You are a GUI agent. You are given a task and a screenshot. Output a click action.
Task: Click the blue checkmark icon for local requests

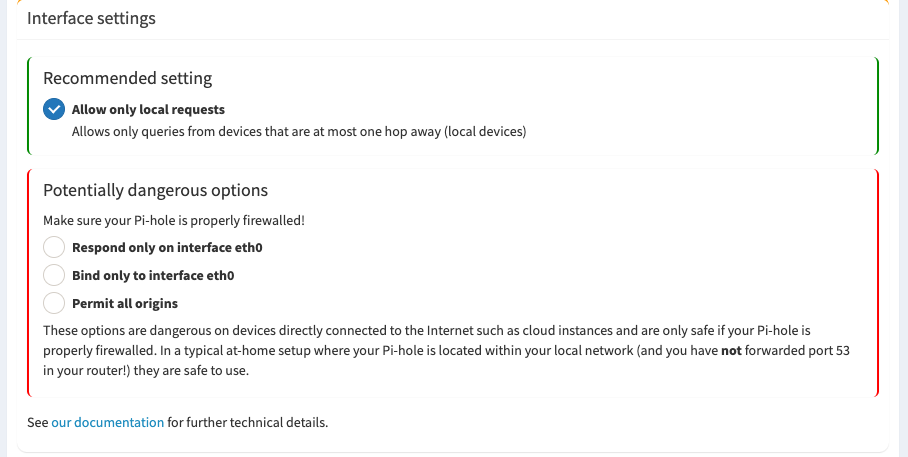54,109
